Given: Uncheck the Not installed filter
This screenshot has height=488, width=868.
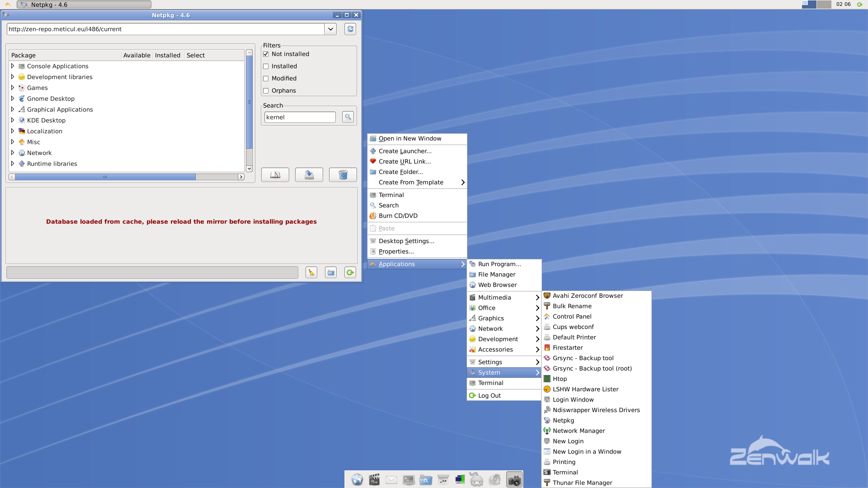Looking at the screenshot, I should pos(266,54).
